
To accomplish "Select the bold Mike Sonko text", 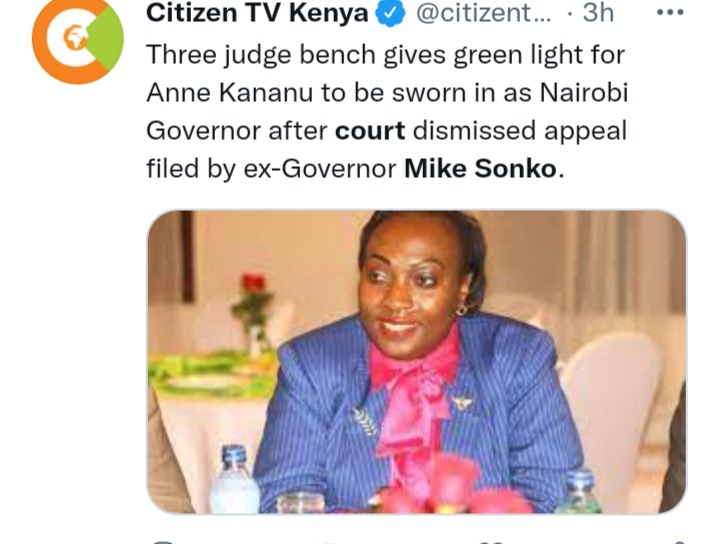I will (480, 169).
